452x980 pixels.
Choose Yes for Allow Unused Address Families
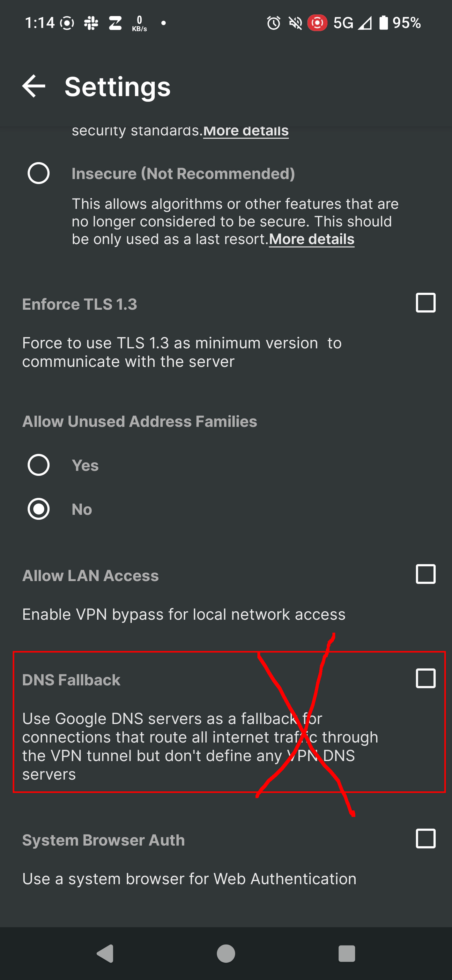38,465
